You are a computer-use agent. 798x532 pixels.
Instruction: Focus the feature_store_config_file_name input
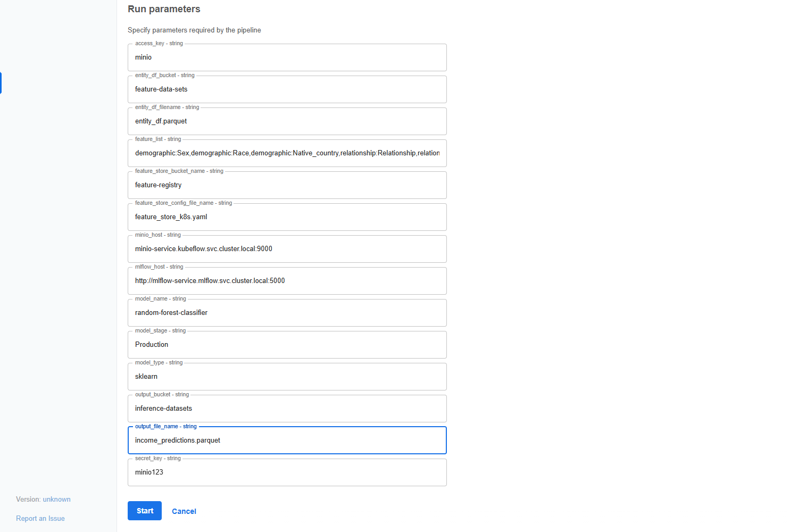pyautogui.click(x=287, y=217)
